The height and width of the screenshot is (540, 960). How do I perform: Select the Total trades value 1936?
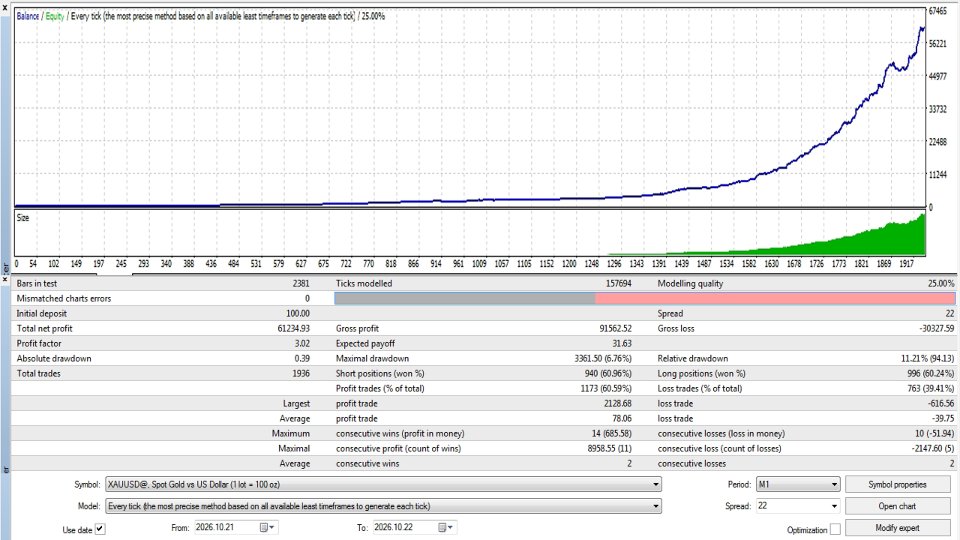(301, 373)
